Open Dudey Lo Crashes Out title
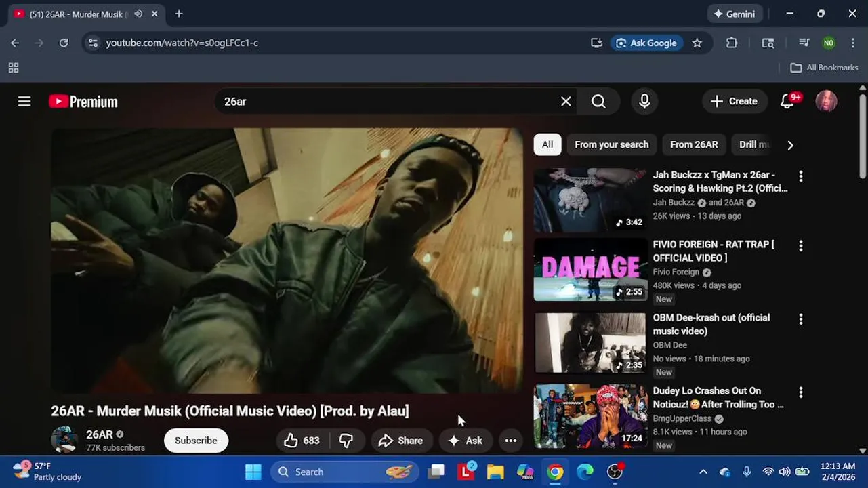868x488 pixels. pyautogui.click(x=718, y=398)
